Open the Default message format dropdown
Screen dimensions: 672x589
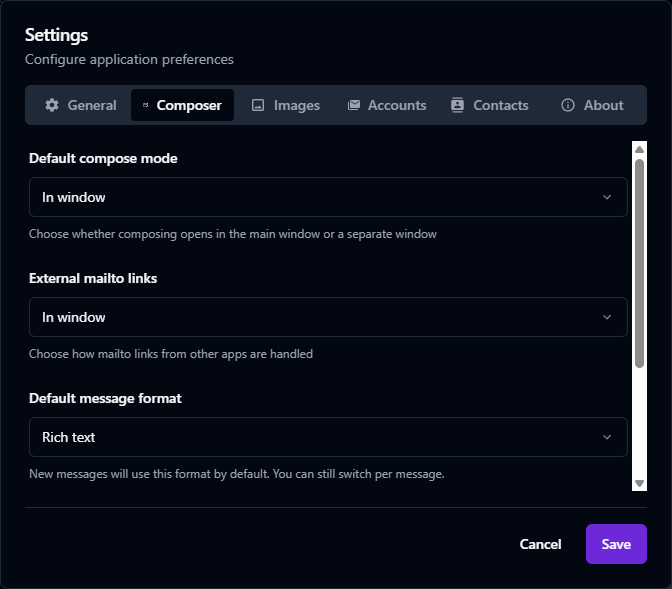click(328, 437)
